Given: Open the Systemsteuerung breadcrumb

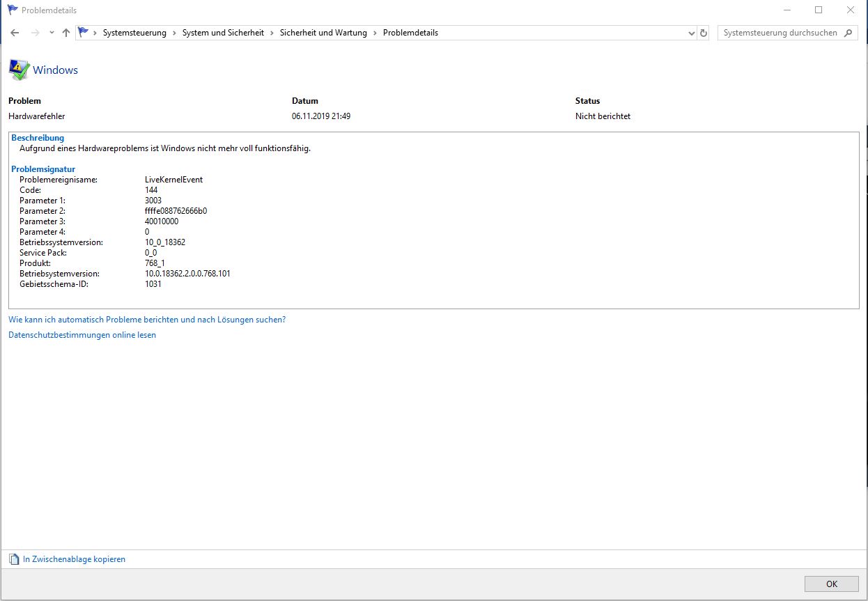Looking at the screenshot, I should pyautogui.click(x=134, y=33).
